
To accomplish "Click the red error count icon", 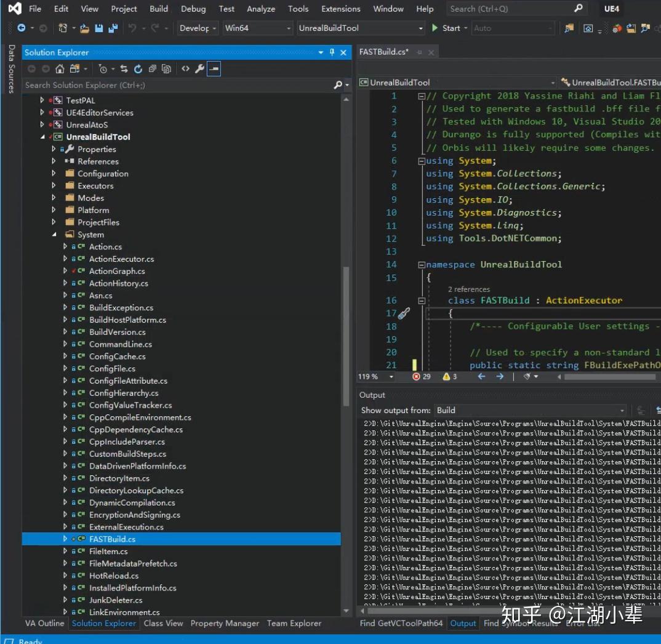I will tap(417, 376).
